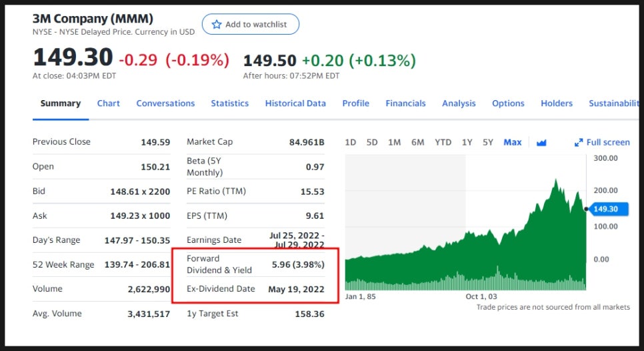Click the EPS (TTM) value 9.61
Image resolution: width=644 pixels, height=351 pixels.
pyautogui.click(x=315, y=216)
